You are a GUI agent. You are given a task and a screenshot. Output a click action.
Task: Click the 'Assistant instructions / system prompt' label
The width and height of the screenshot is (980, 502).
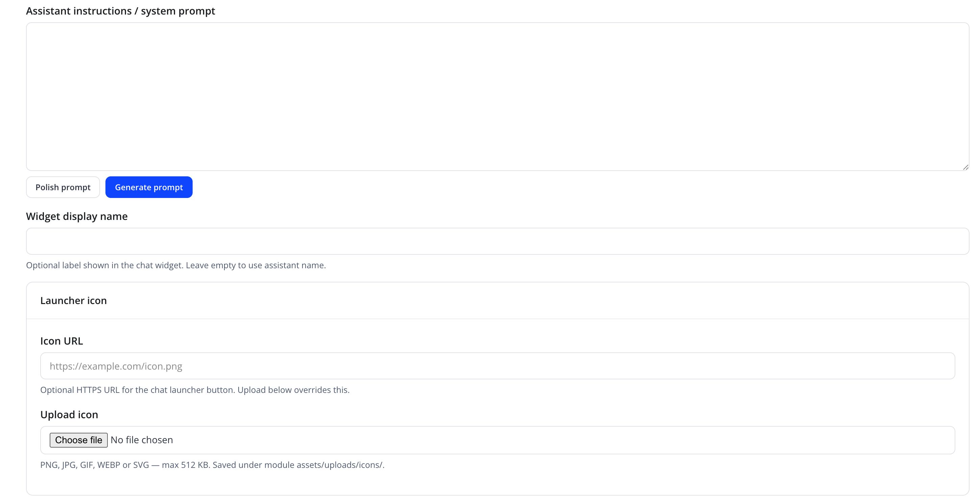(x=120, y=11)
